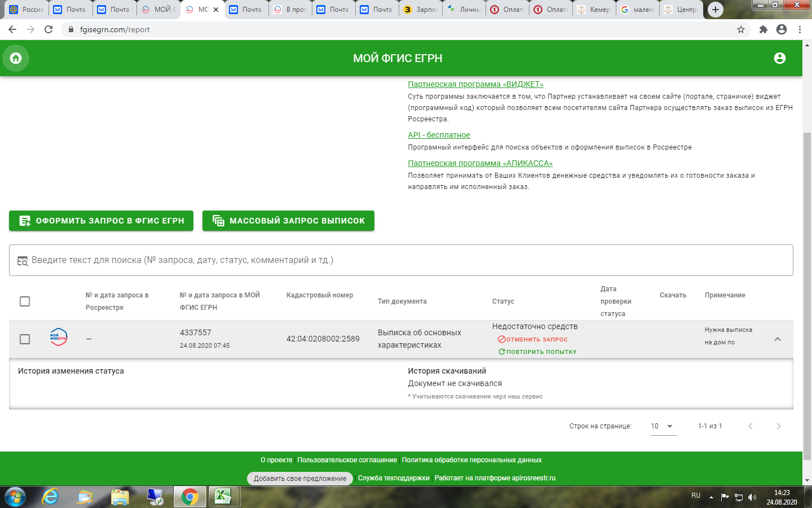Click the address bar URL
This screenshot has width=812, height=508.
(115, 29)
